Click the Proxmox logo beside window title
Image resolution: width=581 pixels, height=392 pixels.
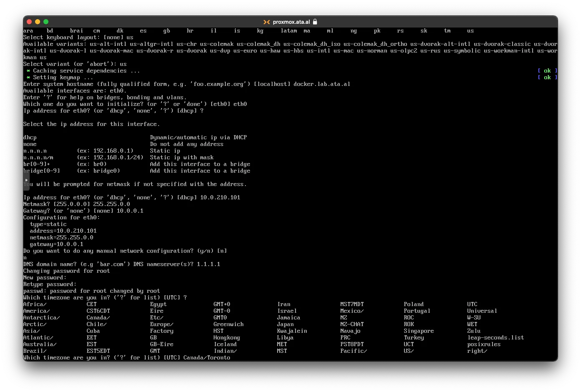point(266,22)
